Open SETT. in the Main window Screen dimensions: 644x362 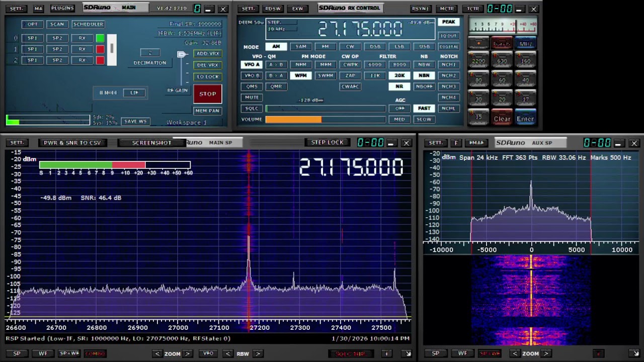17,9
